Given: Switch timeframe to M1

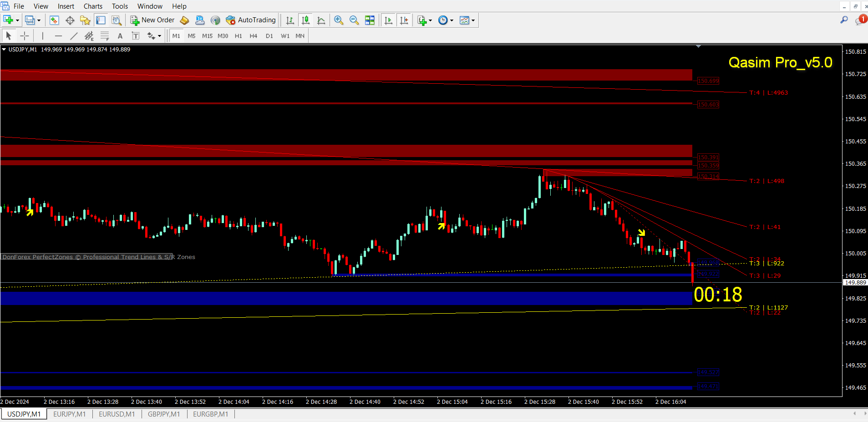Looking at the screenshot, I should [x=176, y=36].
